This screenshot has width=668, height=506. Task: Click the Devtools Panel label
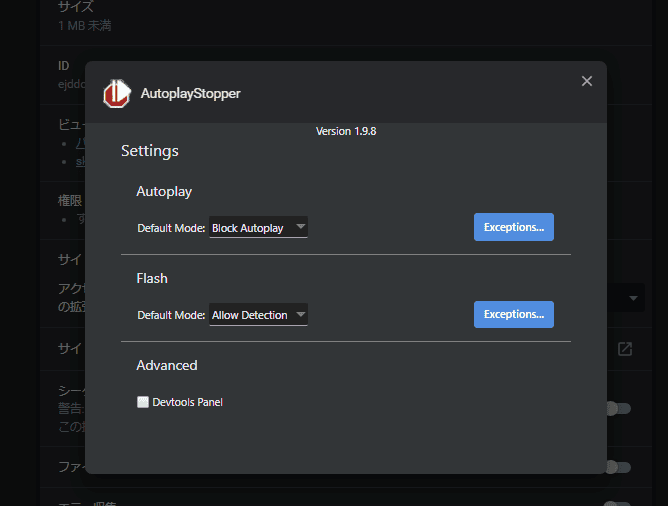point(187,402)
